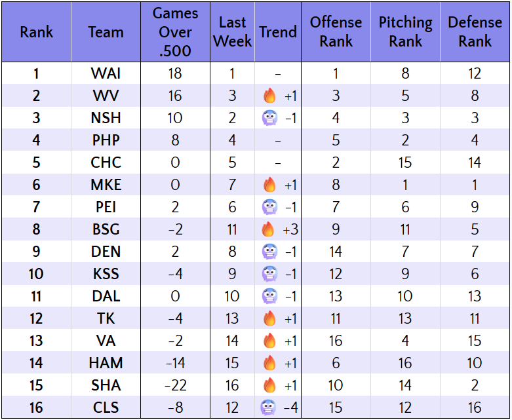The height and width of the screenshot is (420, 512).
Task: Click the Last Week column header
Action: [232, 32]
